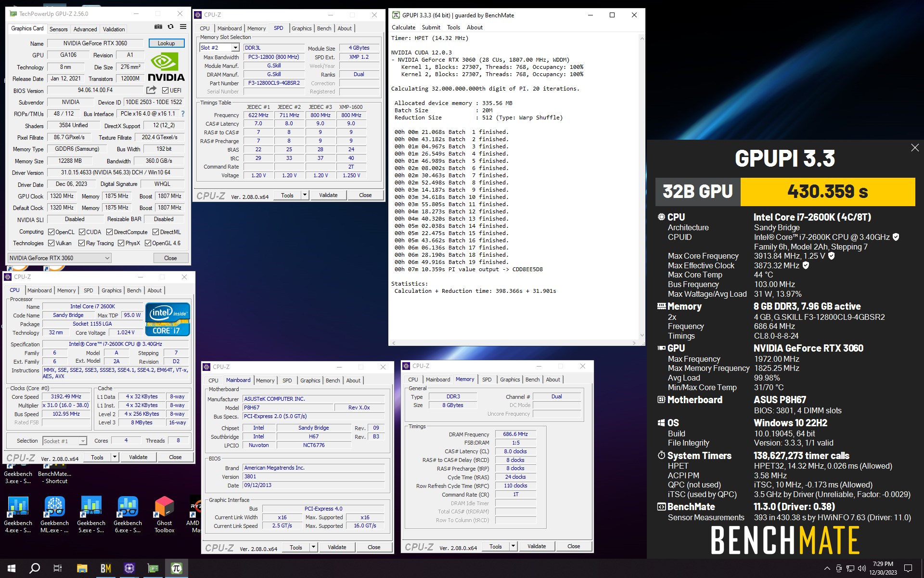
Task: Click NVIDIA logo in GPU-Z
Action: coord(166,67)
